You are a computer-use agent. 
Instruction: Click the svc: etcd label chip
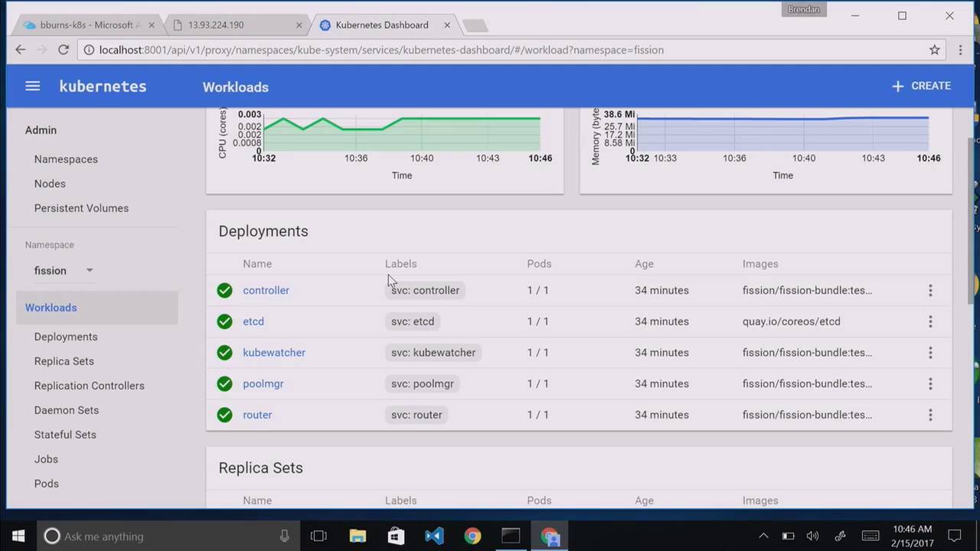click(413, 321)
